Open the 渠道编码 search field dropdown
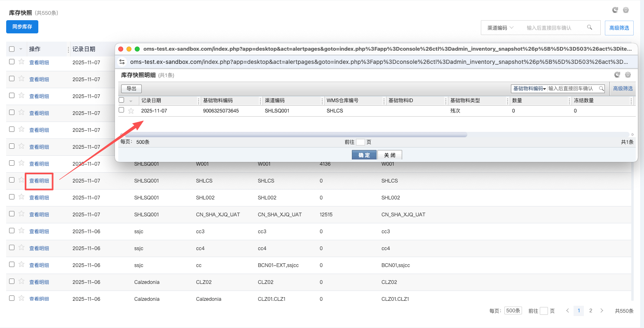 [501, 28]
